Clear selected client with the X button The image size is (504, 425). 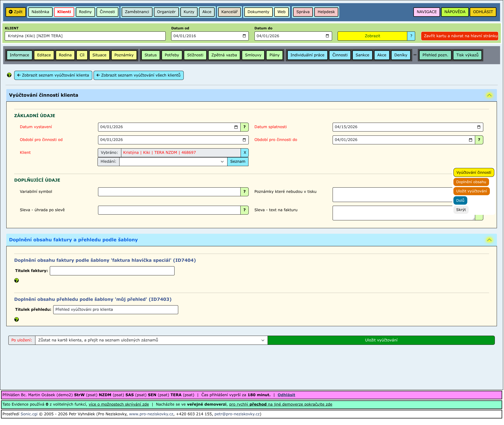coord(245,152)
